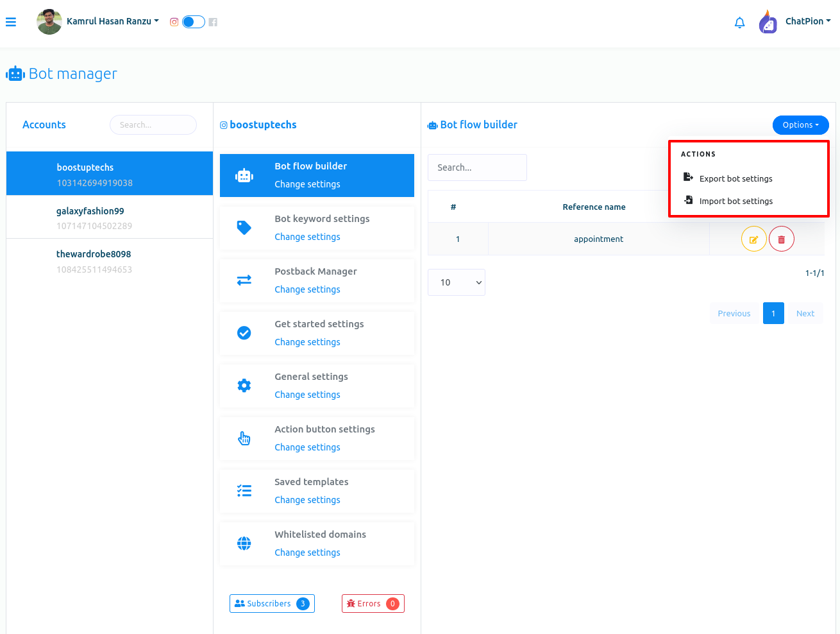The height and width of the screenshot is (634, 840).
Task: Sort by Reference name column header
Action: [594, 207]
